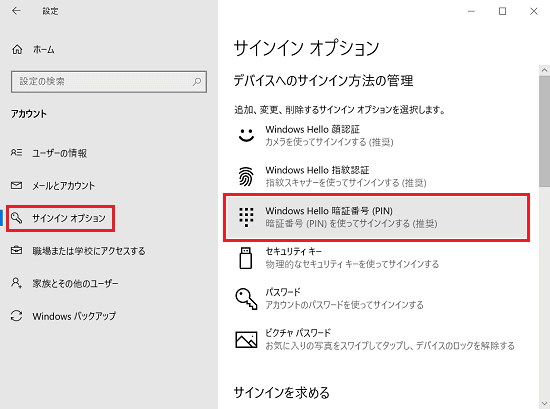Expand Windows Hello 顔認証 option
This screenshot has height=409, width=550.
coord(376,135)
